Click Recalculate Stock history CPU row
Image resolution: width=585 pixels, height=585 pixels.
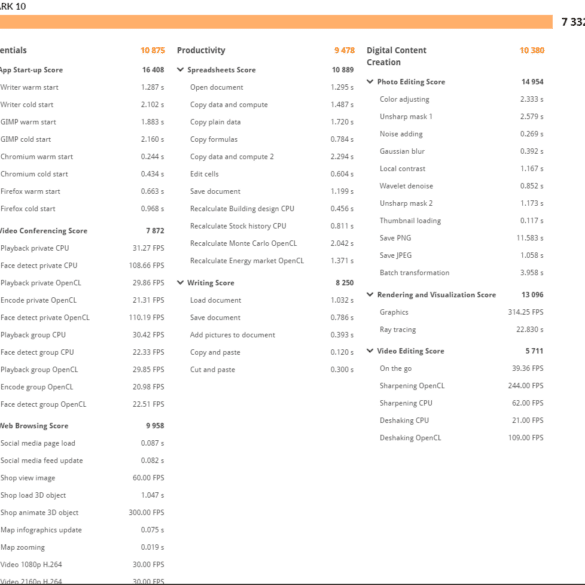click(x=272, y=226)
